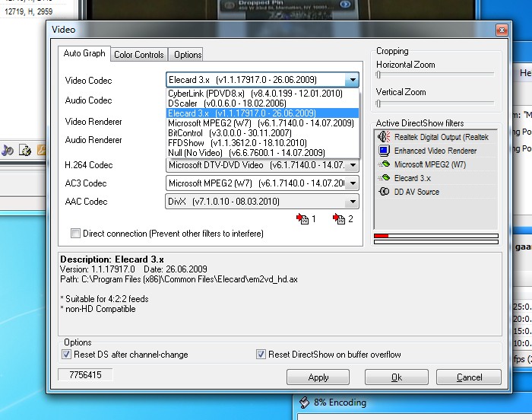Image resolution: width=532 pixels, height=420 pixels.
Task: Click the Enhanced Video Renderer filter name
Action: pyautogui.click(x=435, y=151)
